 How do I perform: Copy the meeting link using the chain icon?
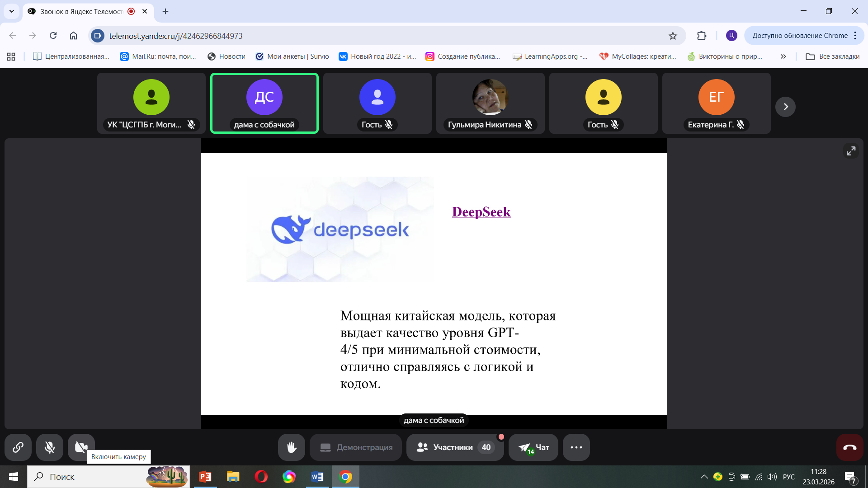tap(18, 447)
